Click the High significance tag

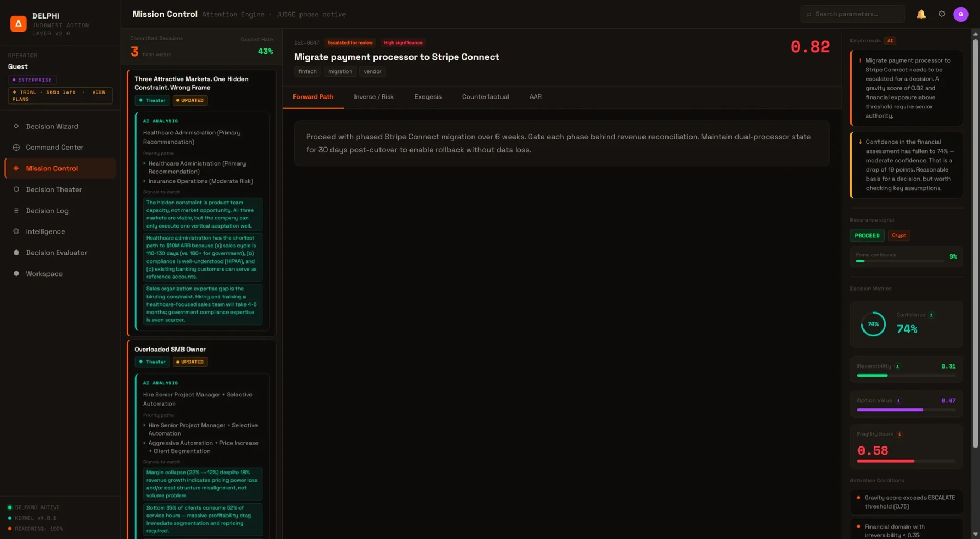tap(403, 43)
